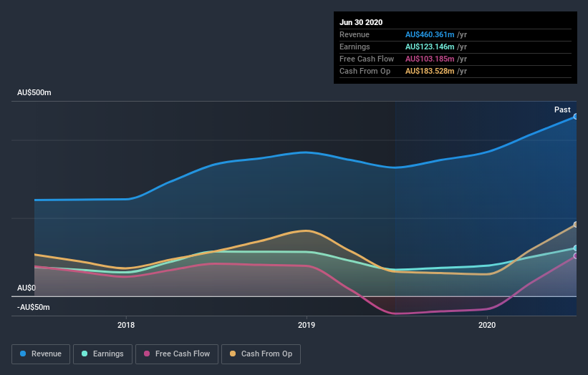Select the Earnings endpoint marker on chart

pyautogui.click(x=575, y=248)
